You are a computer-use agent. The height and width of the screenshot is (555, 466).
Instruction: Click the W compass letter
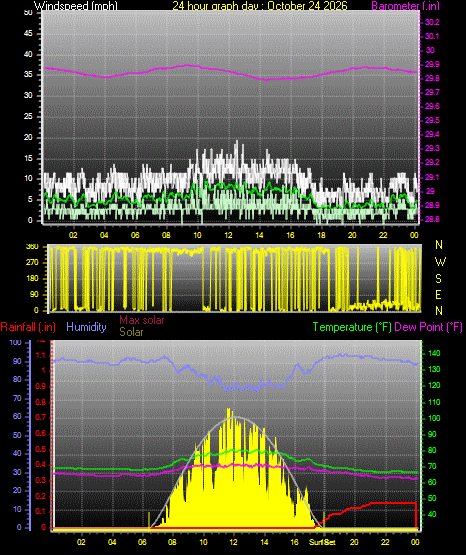(x=440, y=262)
